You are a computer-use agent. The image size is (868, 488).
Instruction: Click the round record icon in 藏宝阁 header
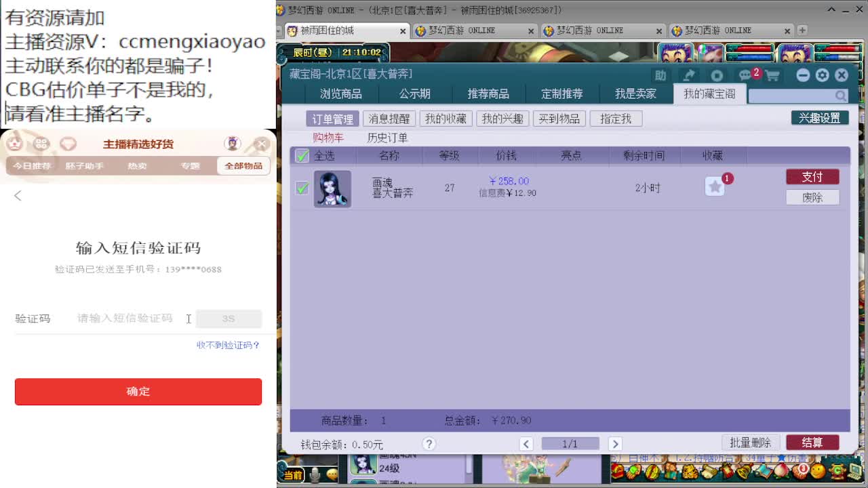point(717,75)
